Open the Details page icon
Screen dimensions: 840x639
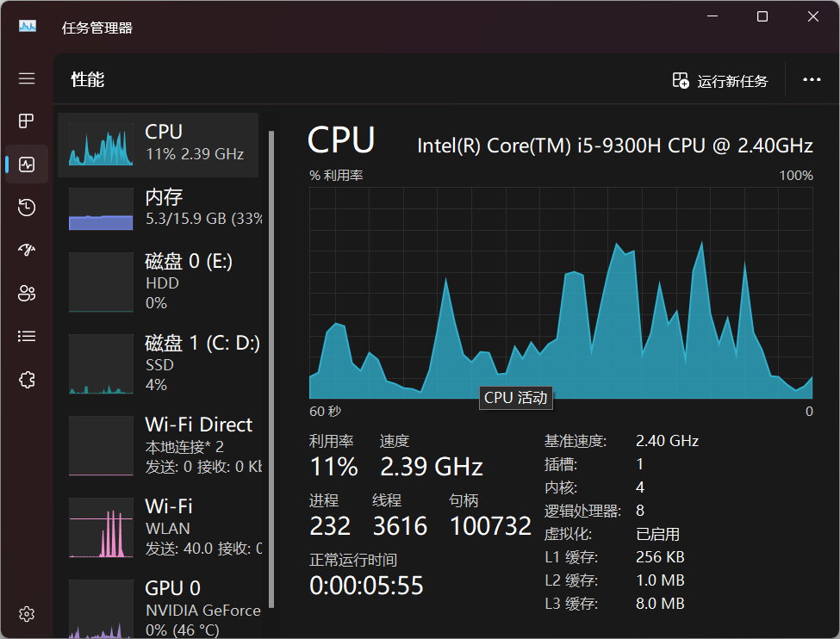point(27,336)
